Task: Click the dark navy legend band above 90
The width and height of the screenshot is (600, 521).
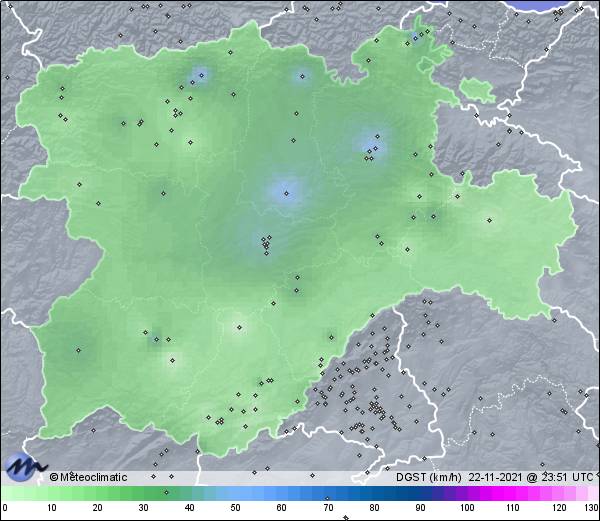Action: click(x=420, y=493)
